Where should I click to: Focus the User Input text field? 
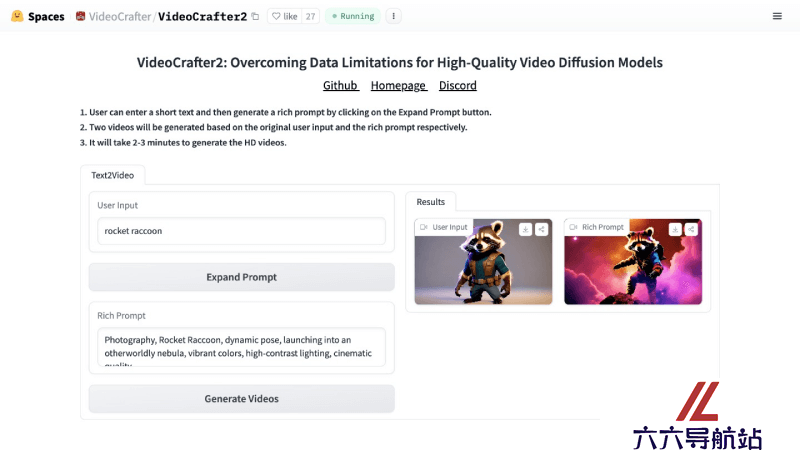pyautogui.click(x=242, y=231)
